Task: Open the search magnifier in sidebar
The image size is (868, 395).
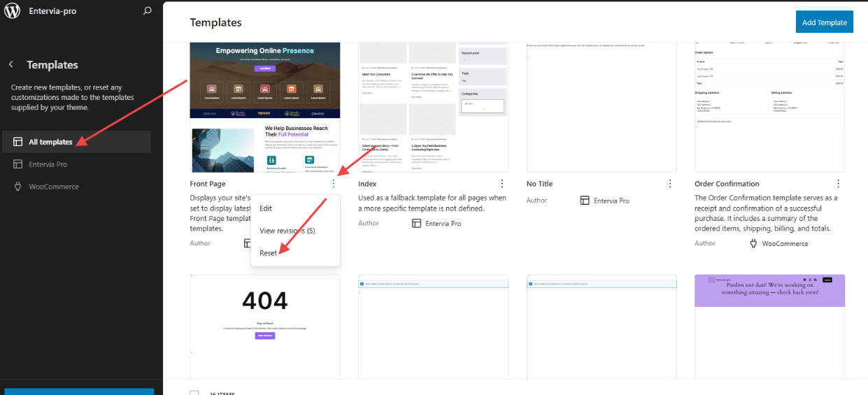Action: coord(147,11)
